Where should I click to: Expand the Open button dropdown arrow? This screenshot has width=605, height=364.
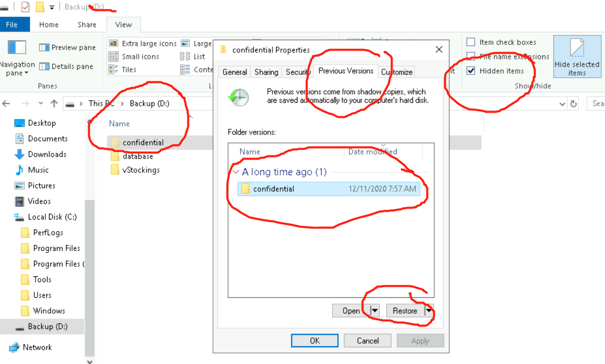374,311
